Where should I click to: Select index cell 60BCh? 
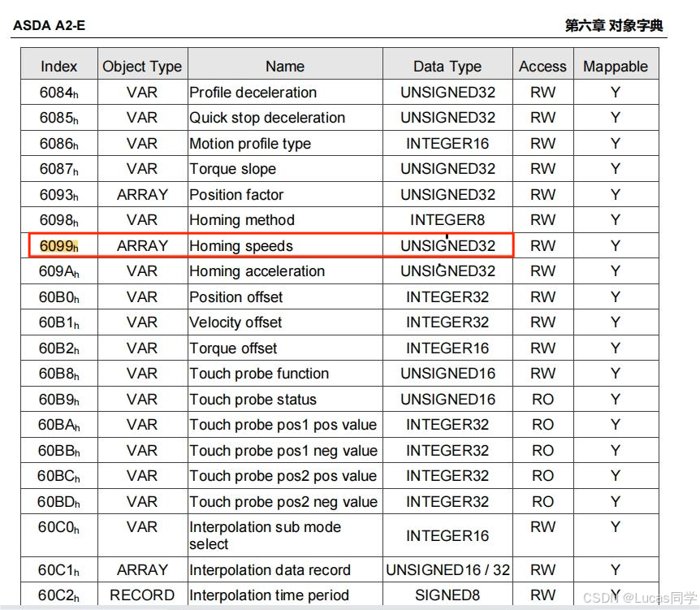pos(59,476)
